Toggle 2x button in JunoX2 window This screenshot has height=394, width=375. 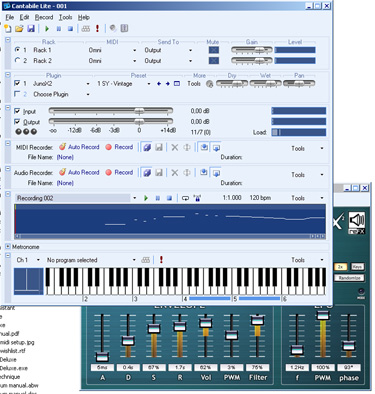click(341, 267)
